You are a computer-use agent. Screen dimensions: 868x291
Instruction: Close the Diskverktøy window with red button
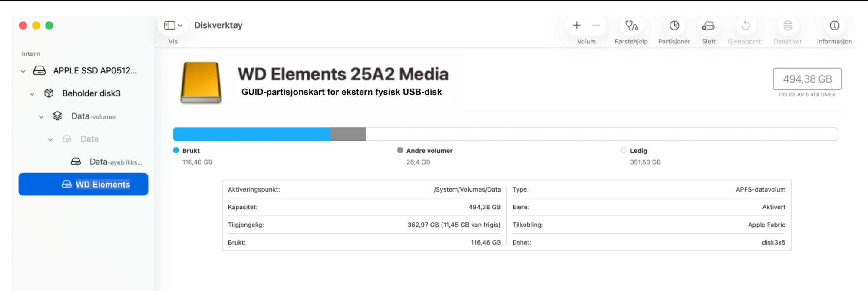point(23,26)
